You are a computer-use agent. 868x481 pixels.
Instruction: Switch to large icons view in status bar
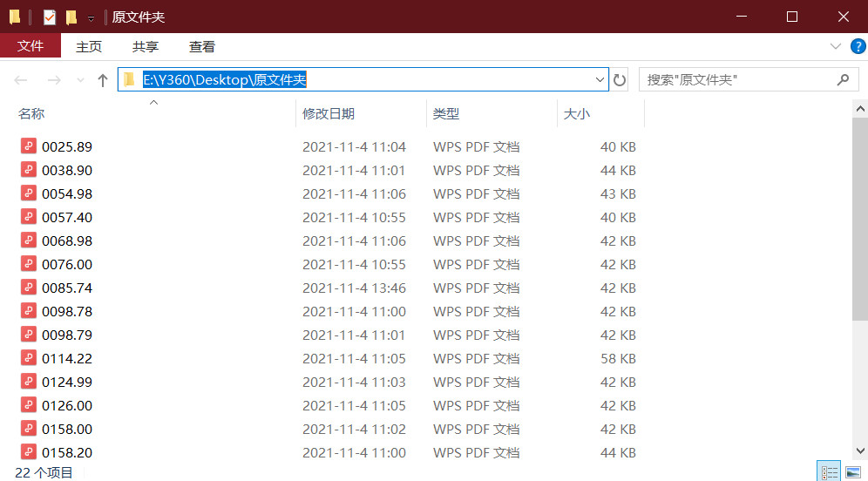853,471
